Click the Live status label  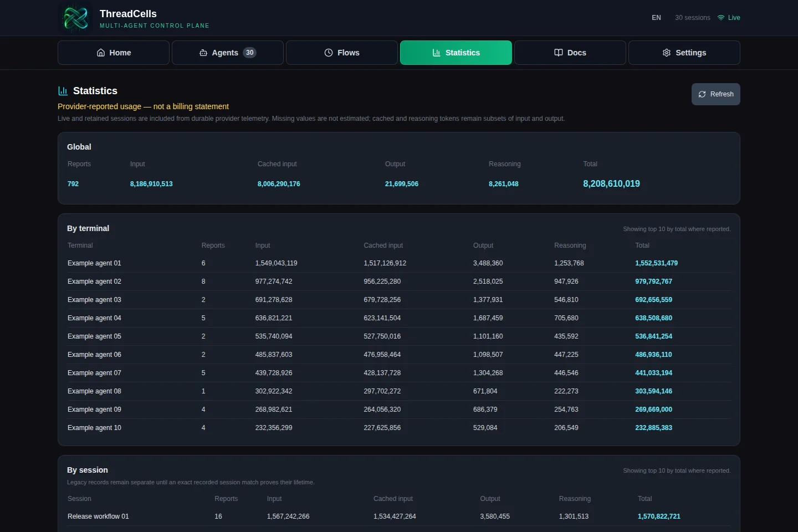click(x=734, y=18)
